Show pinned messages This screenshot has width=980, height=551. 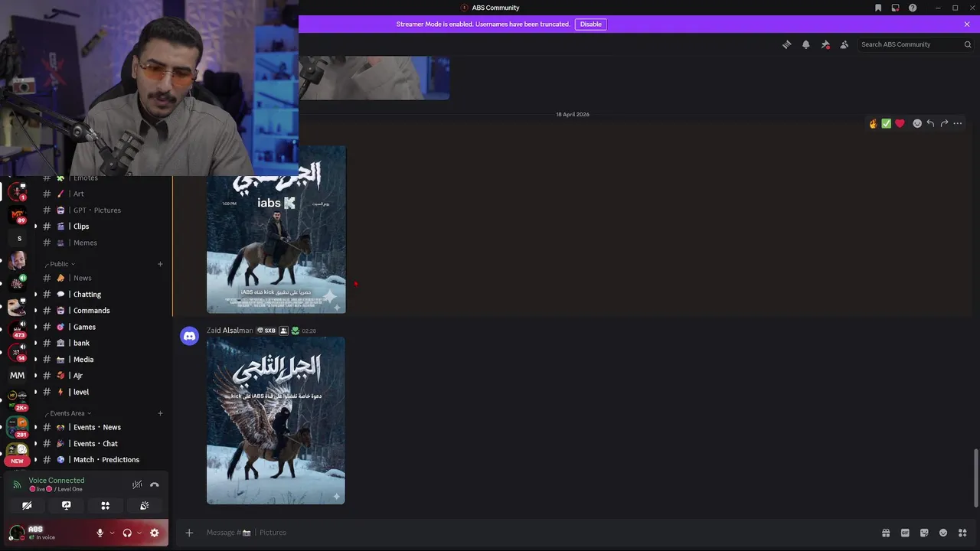click(825, 44)
